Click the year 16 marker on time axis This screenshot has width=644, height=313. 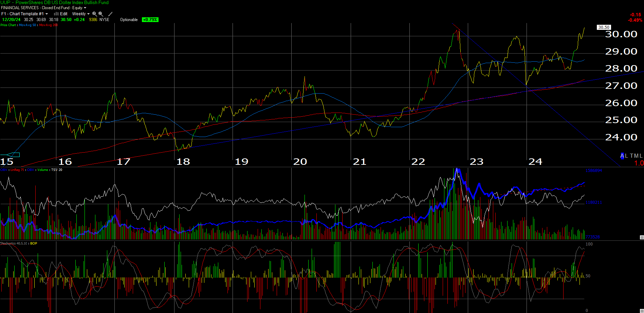click(65, 162)
